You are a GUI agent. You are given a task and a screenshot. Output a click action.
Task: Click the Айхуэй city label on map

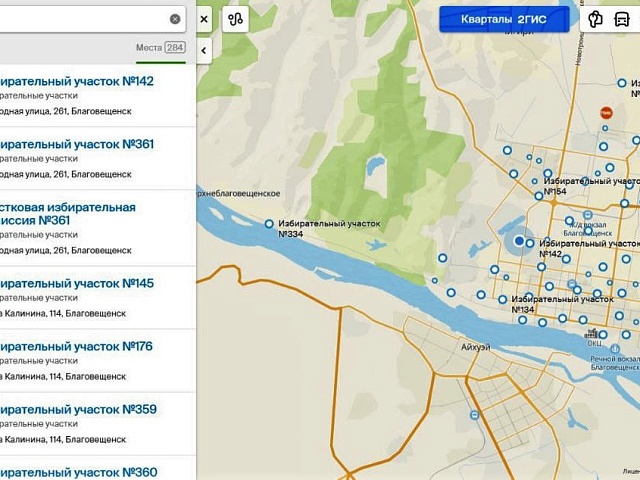476,346
